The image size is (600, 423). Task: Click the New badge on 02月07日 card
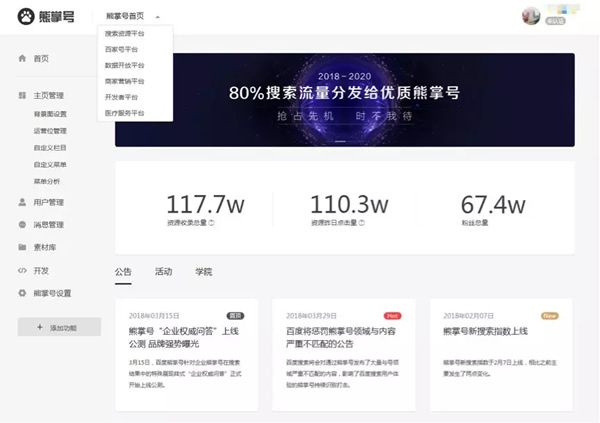[550, 316]
